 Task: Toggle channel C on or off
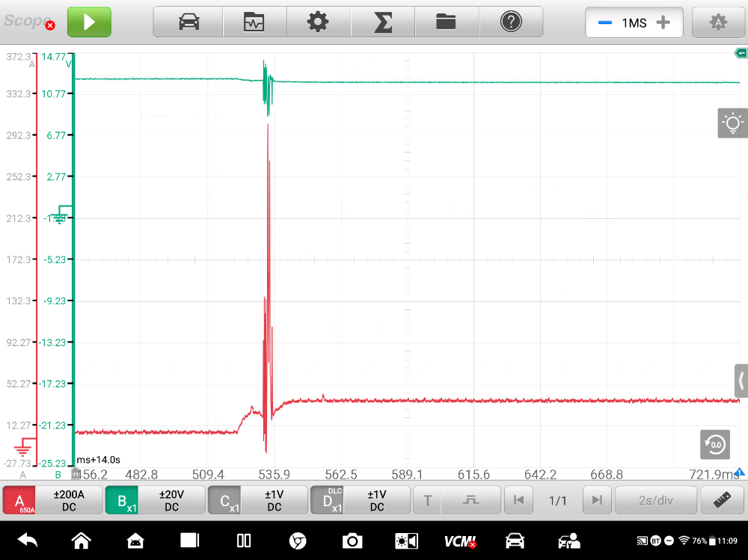tap(225, 500)
